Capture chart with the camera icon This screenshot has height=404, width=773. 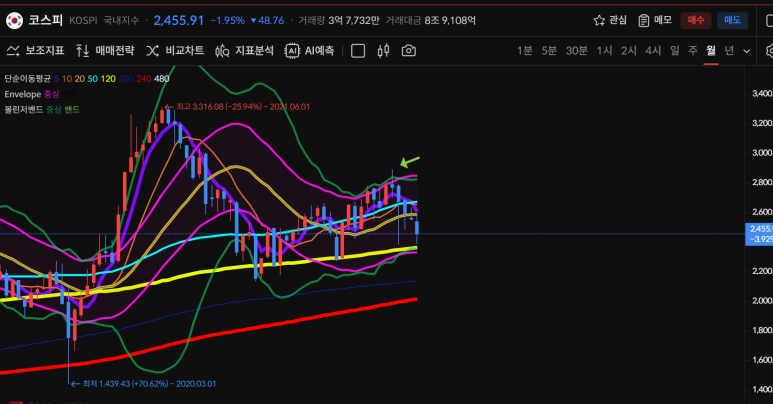tap(409, 51)
